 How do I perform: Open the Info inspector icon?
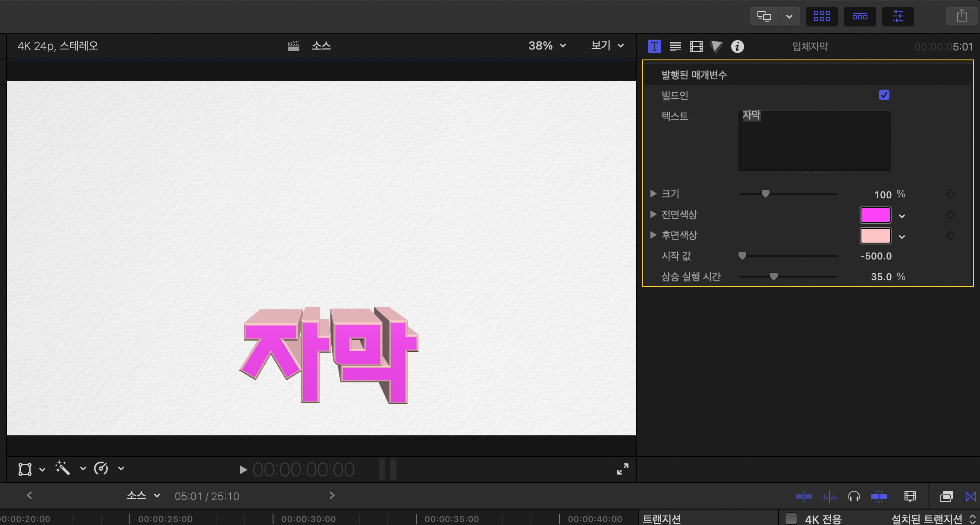click(737, 46)
